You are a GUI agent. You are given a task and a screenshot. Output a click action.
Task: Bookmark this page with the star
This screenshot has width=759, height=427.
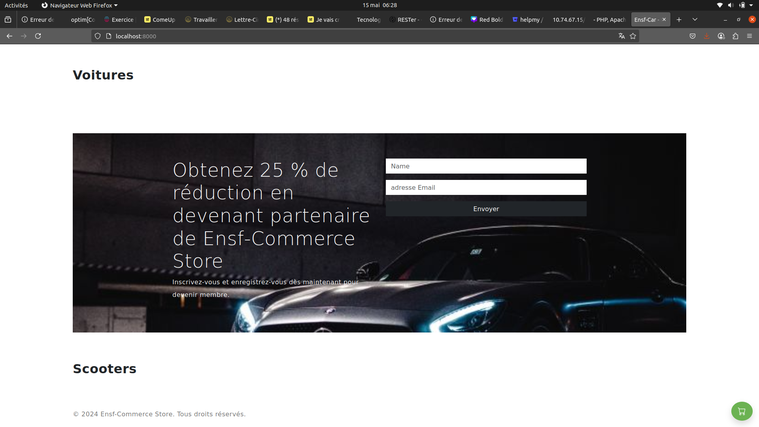pos(633,36)
